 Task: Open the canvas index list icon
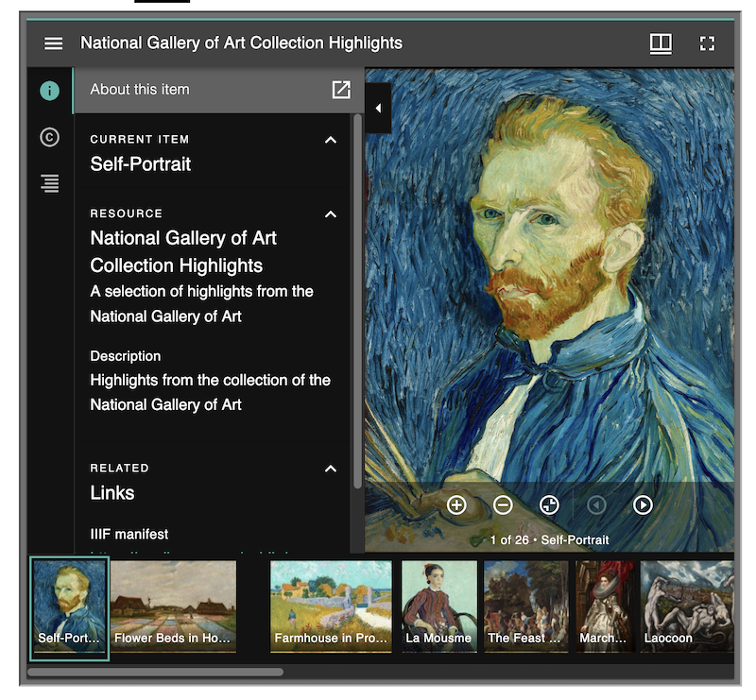point(49,183)
